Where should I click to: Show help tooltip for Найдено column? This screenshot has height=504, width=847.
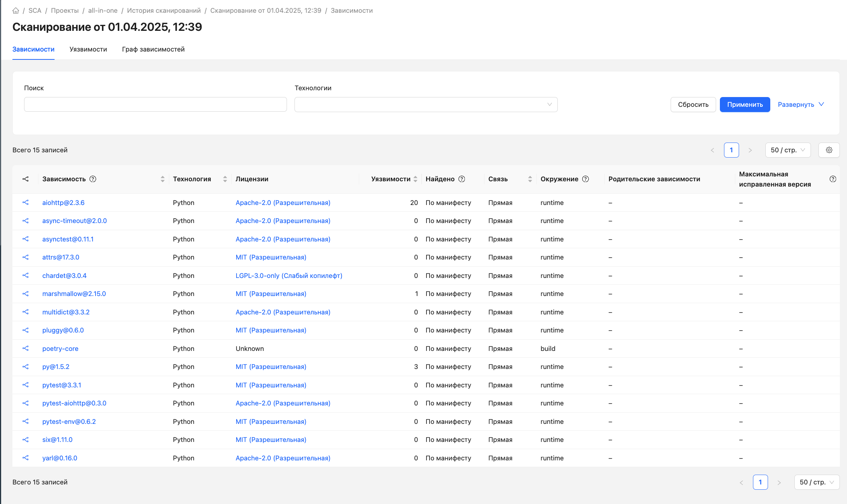pos(462,179)
